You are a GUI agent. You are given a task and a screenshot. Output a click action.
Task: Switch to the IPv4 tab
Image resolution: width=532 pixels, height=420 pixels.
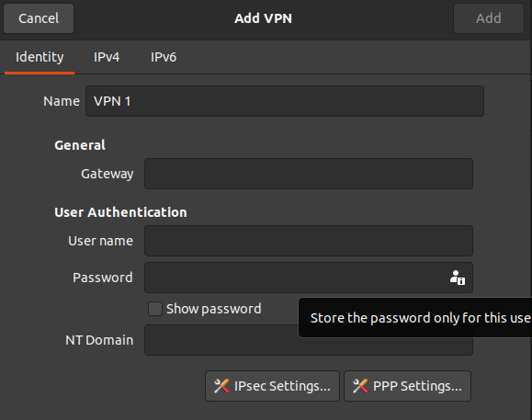coord(107,57)
